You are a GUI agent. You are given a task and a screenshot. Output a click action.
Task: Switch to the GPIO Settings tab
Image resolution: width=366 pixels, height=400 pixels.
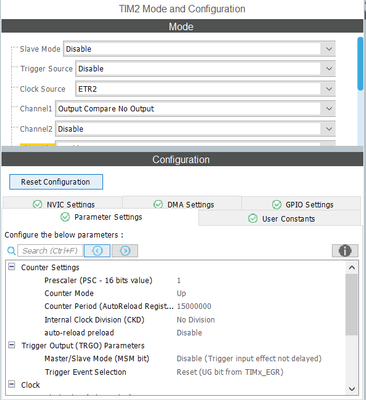click(x=302, y=204)
